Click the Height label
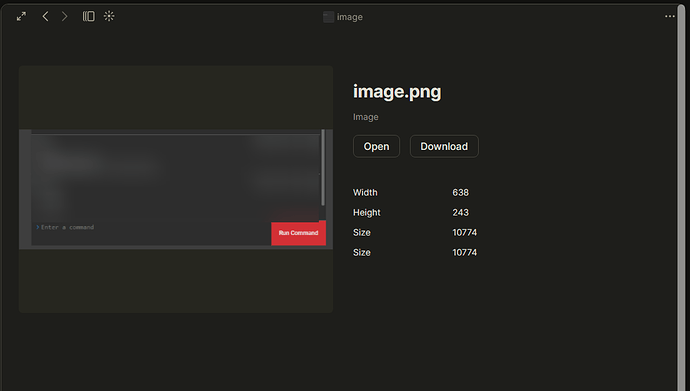 (x=367, y=212)
